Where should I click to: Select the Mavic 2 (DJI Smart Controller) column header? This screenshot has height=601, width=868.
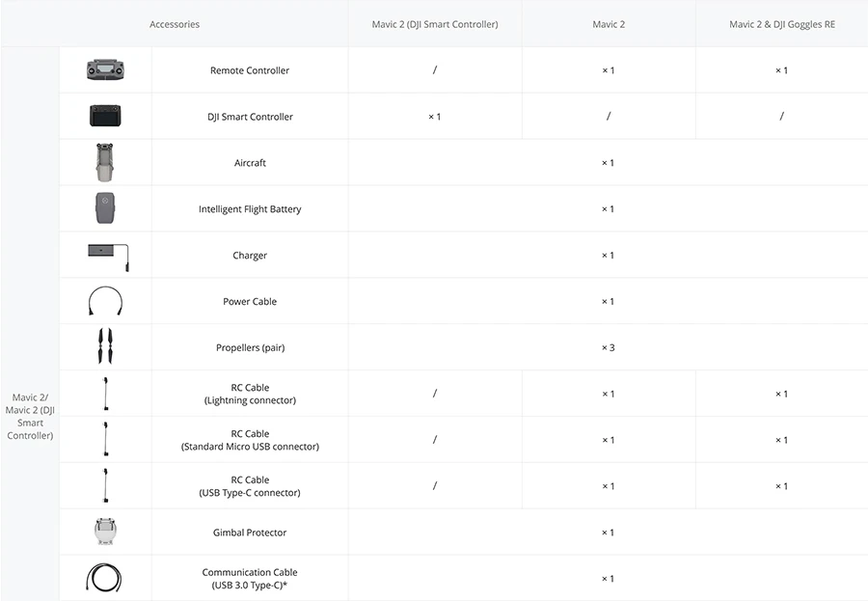(x=435, y=24)
